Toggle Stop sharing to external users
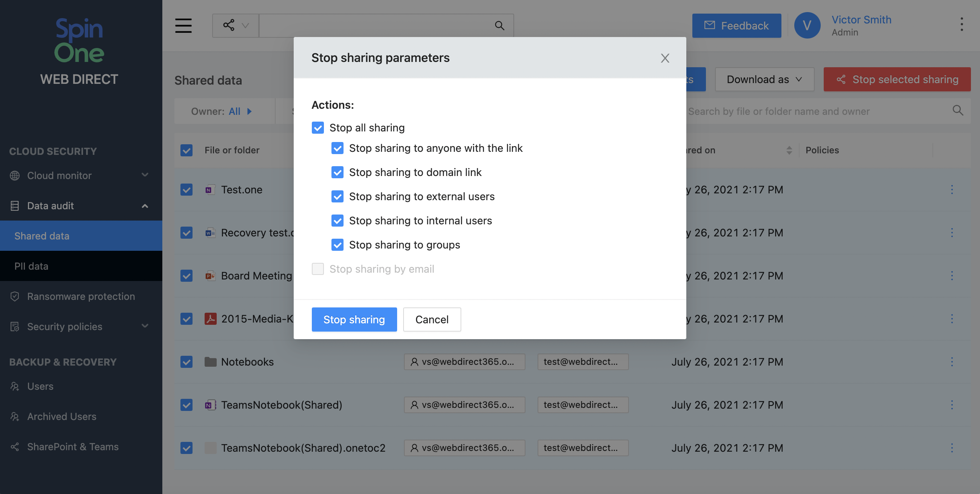Image resolution: width=980 pixels, height=494 pixels. (x=337, y=196)
